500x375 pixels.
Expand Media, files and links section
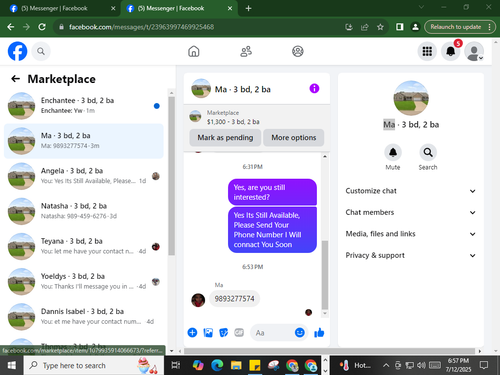point(411,234)
